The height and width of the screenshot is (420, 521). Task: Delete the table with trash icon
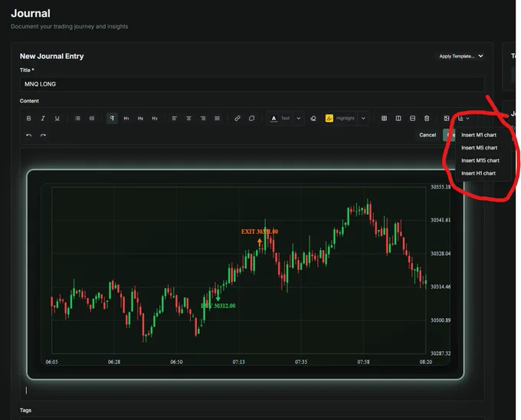tap(427, 118)
